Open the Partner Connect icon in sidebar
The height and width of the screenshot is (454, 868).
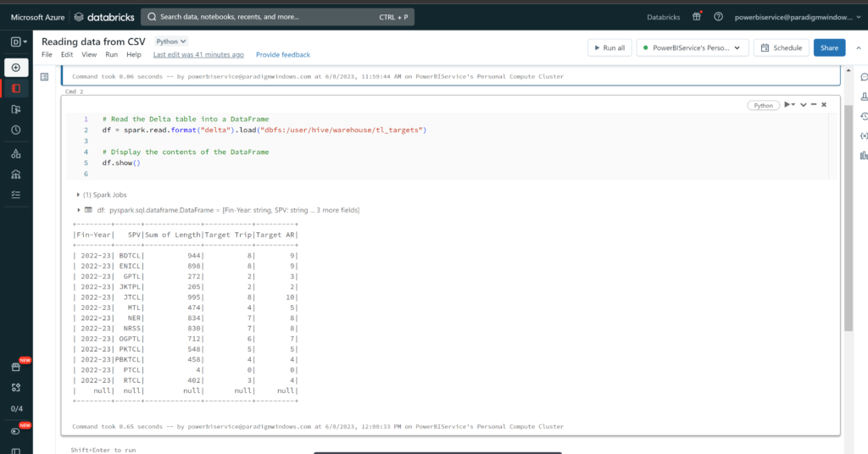tap(16, 388)
